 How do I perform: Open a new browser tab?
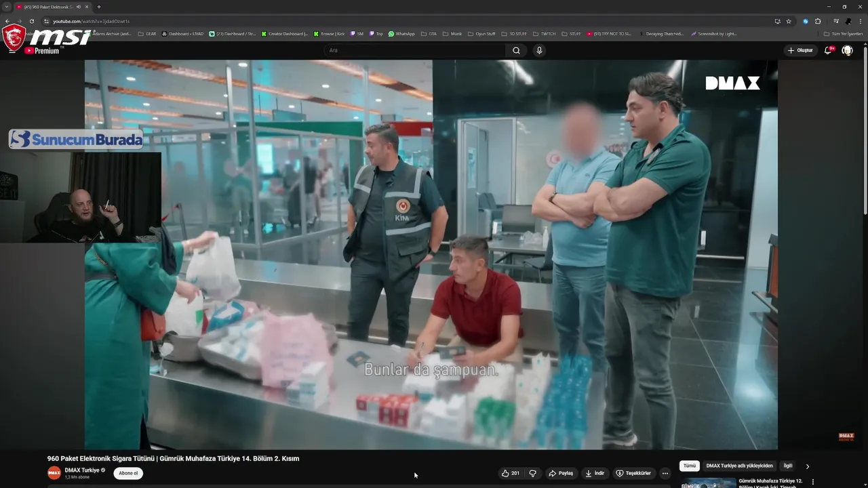point(99,7)
